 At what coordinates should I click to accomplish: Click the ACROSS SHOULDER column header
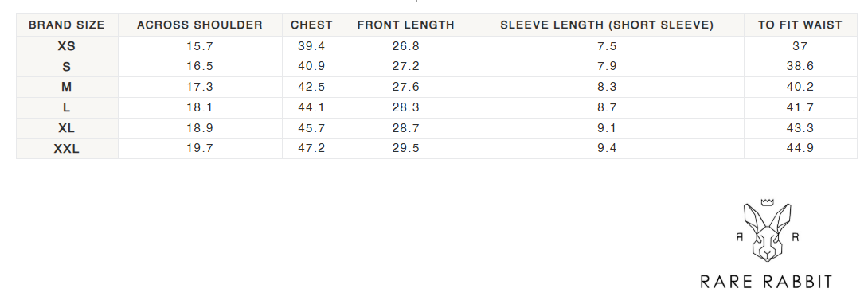point(200,25)
